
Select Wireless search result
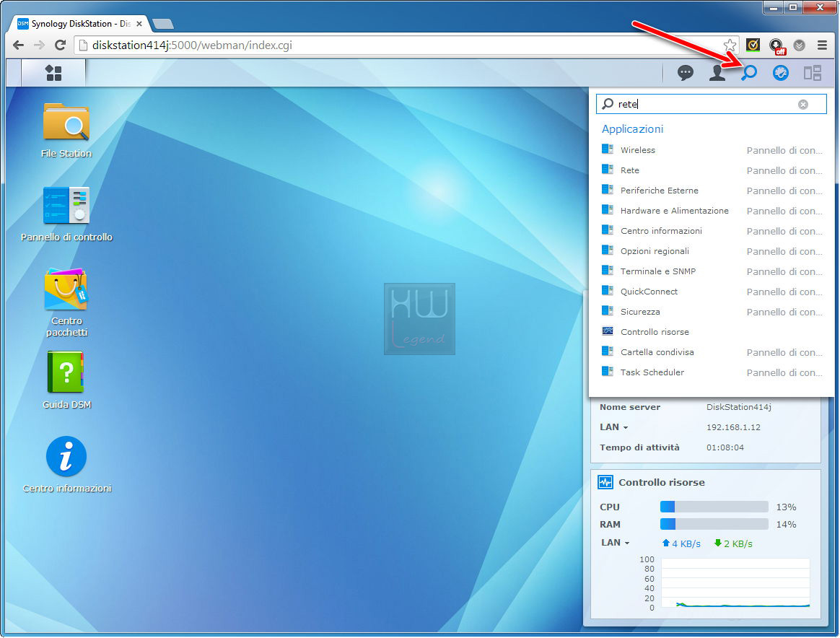(x=712, y=150)
